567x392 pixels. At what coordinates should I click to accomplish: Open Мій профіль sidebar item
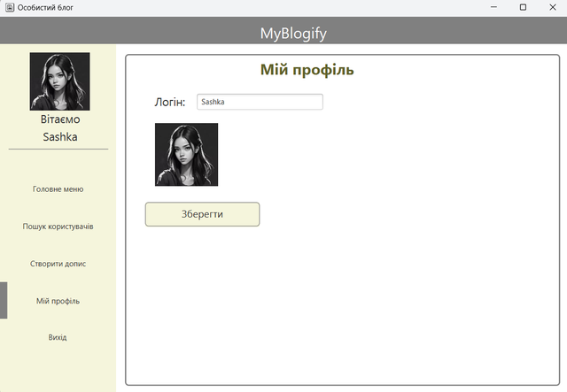pyautogui.click(x=58, y=301)
